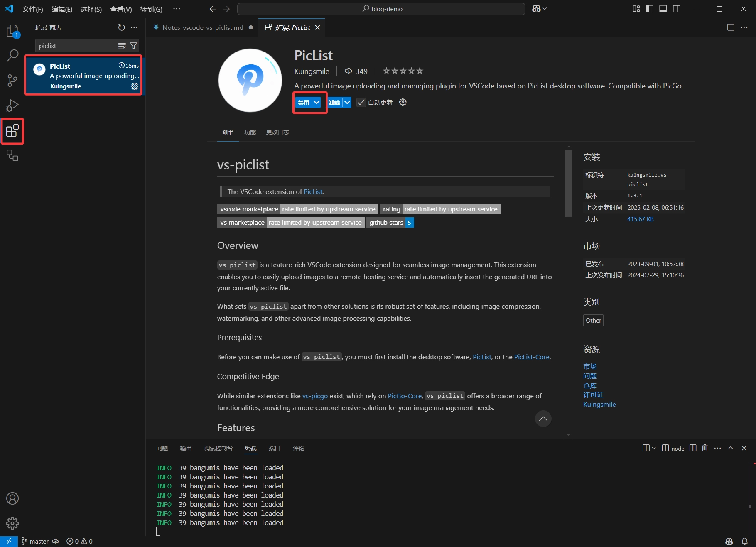Open the Ports panel tab
This screenshot has width=756, height=547.
(275, 448)
